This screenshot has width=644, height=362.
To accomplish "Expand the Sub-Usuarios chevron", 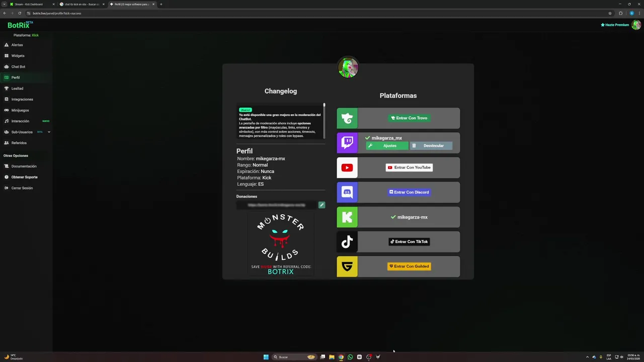I will (49, 132).
